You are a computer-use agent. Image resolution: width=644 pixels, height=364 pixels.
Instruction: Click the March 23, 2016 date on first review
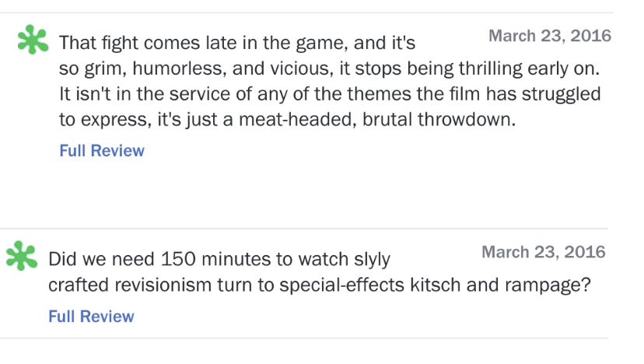click(x=549, y=36)
